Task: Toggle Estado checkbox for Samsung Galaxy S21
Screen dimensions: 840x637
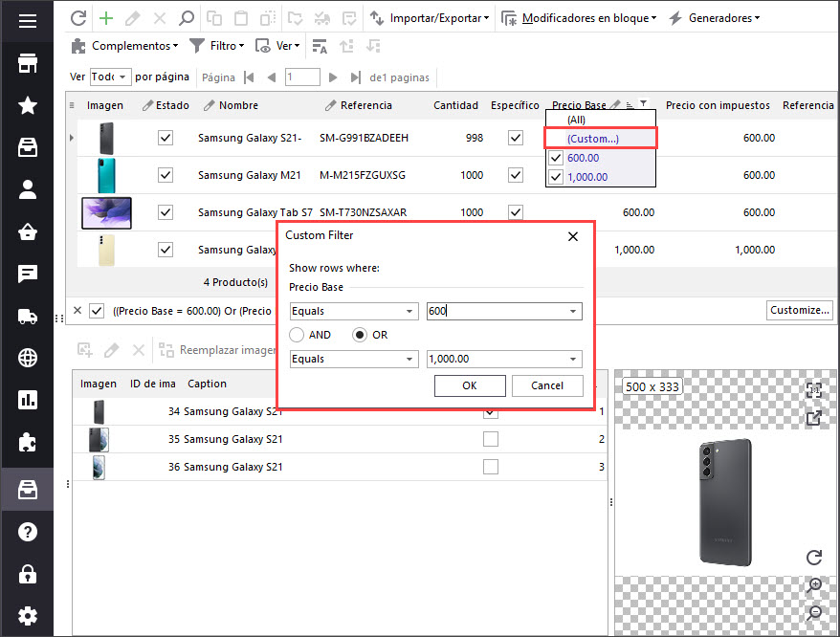Action: (166, 139)
